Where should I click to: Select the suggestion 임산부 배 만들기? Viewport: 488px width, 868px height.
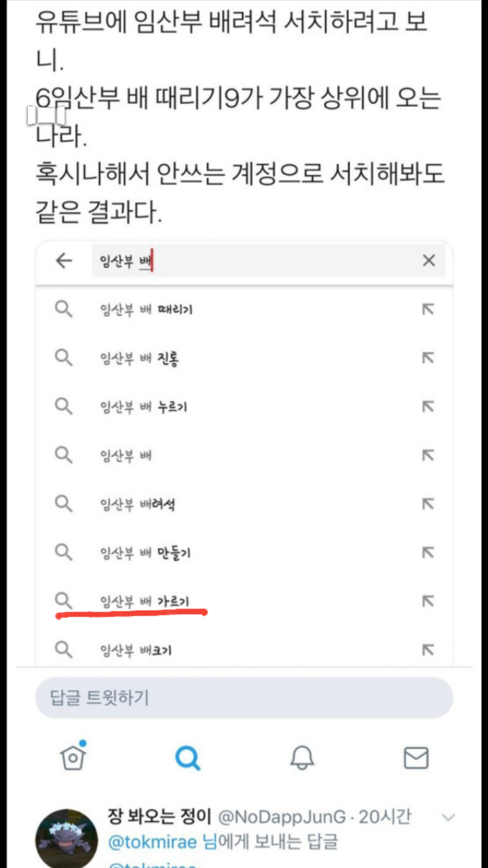coord(145,553)
